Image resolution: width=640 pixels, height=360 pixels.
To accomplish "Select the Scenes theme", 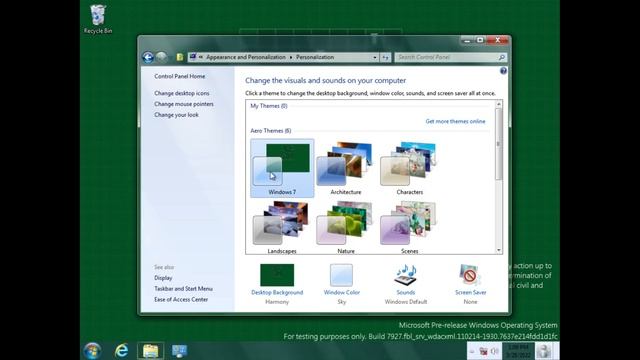I will click(409, 227).
